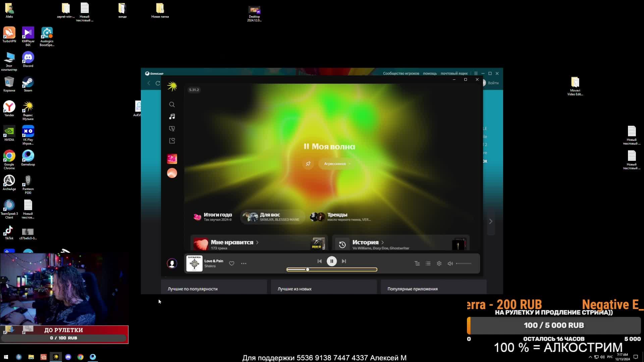644x362 pixels.
Task: Click Discord icon in desktop taskbar
Action: [x=68, y=357]
